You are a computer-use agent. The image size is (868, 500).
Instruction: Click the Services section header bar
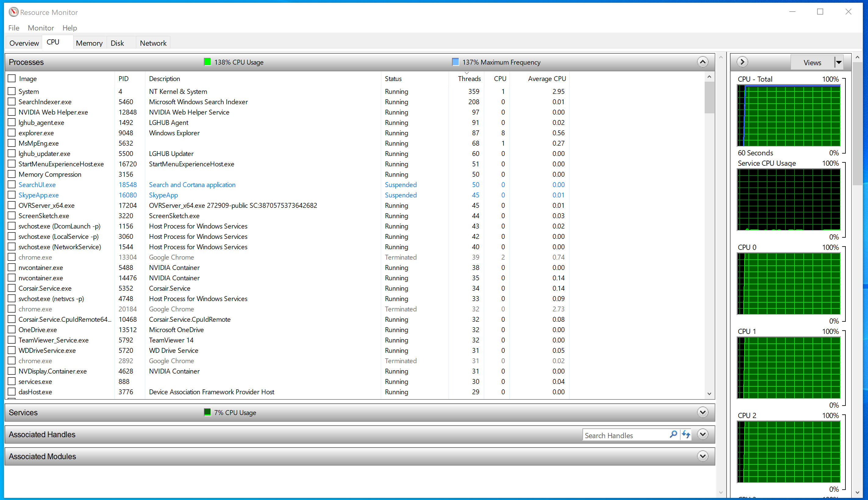[x=360, y=412]
